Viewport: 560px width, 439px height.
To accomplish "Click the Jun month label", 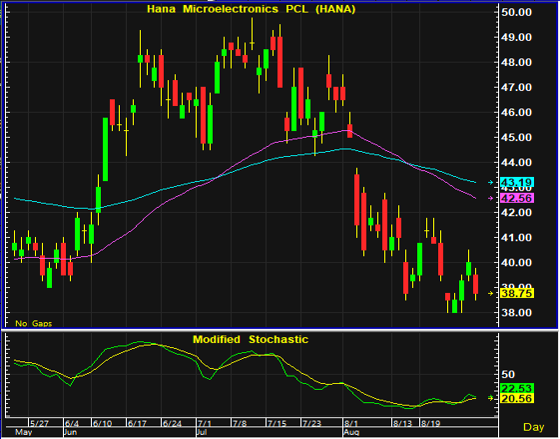I will pyautogui.click(x=70, y=432).
